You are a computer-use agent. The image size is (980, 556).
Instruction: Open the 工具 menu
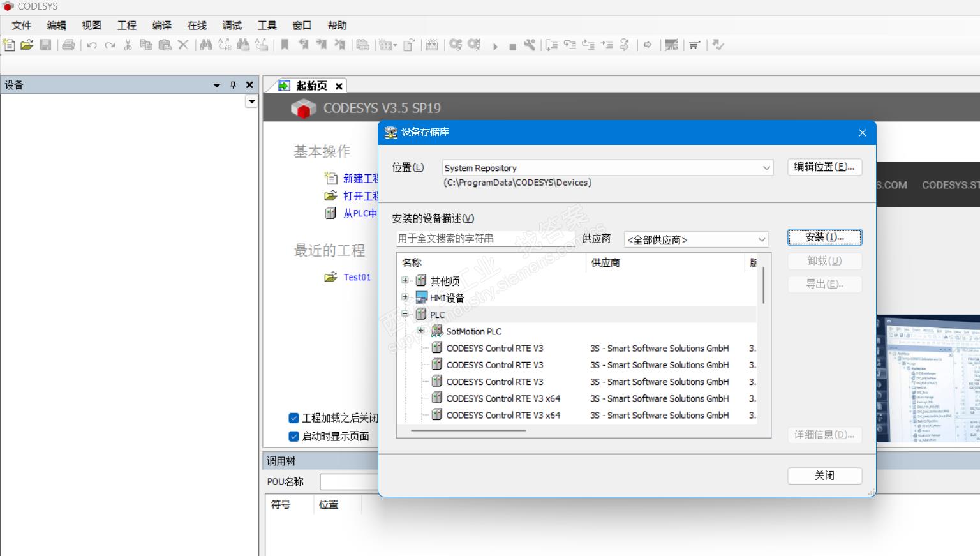267,26
